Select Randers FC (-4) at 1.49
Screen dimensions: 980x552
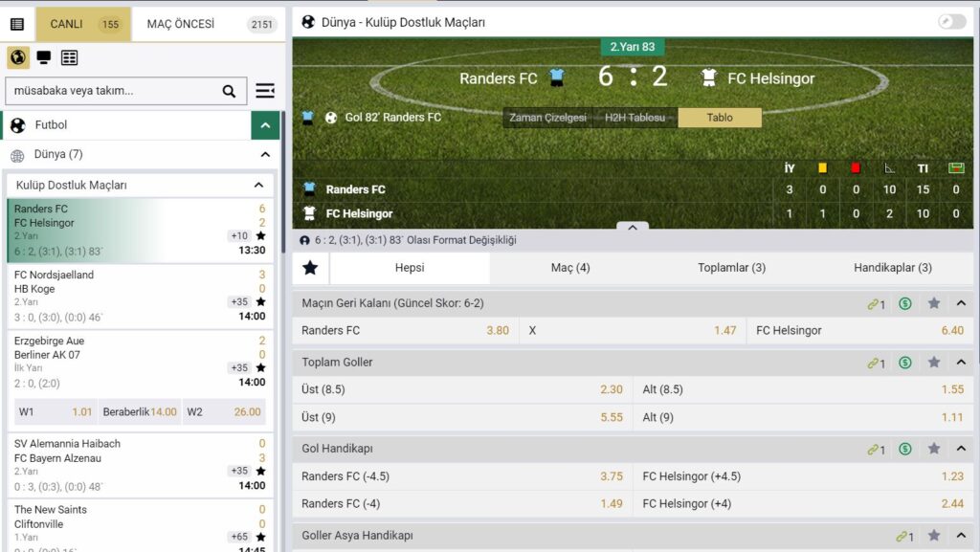(x=462, y=504)
